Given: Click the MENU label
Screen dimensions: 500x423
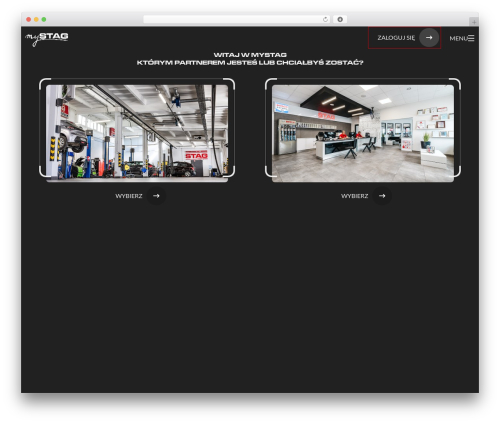Looking at the screenshot, I should pyautogui.click(x=458, y=38).
